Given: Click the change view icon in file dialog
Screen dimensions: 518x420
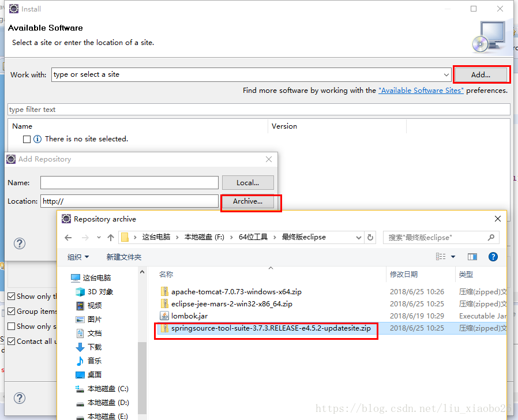Looking at the screenshot, I should 441,257.
